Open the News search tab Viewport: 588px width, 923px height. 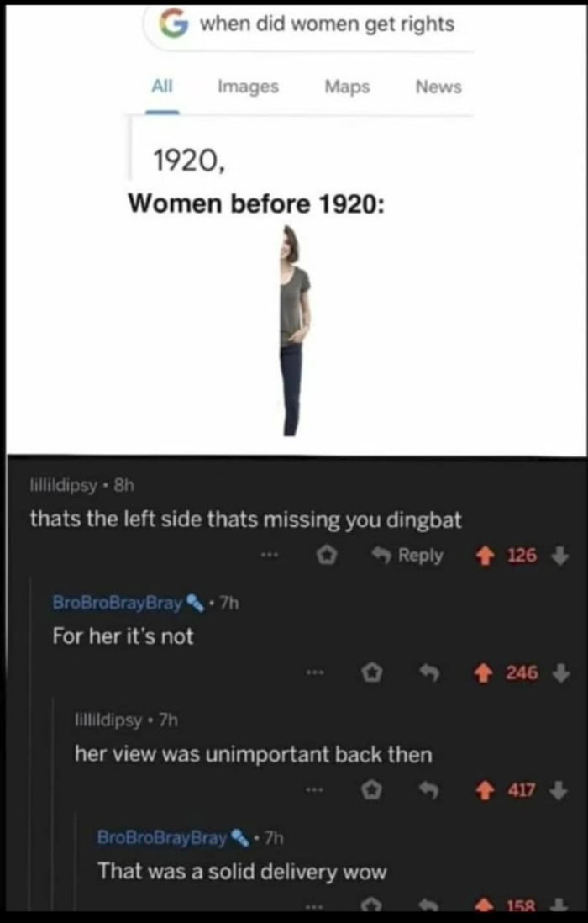(438, 87)
